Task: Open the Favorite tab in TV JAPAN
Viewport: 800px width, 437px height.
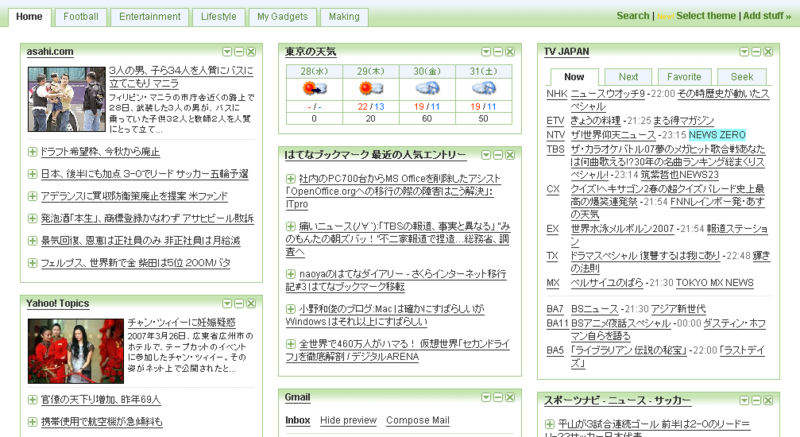Action: tap(684, 76)
